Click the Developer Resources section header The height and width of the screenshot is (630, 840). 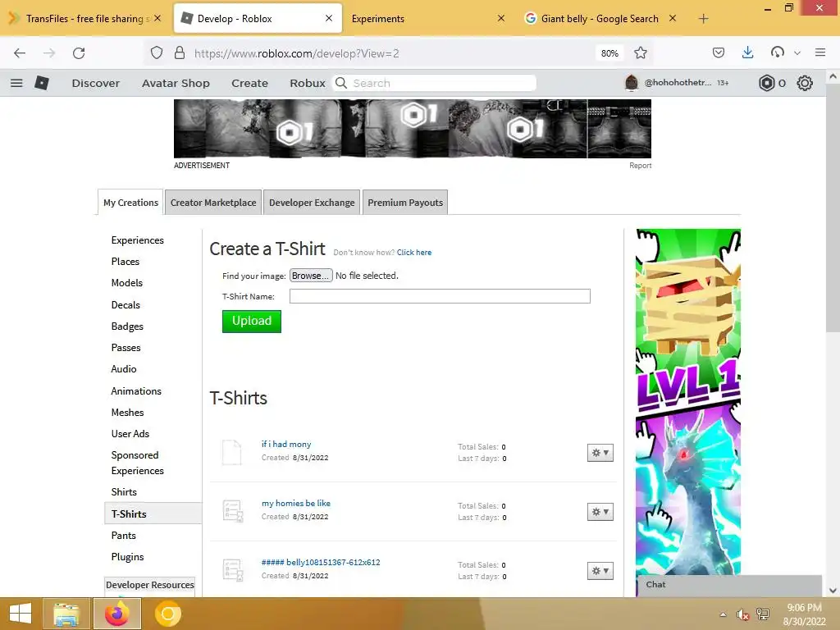149,585
